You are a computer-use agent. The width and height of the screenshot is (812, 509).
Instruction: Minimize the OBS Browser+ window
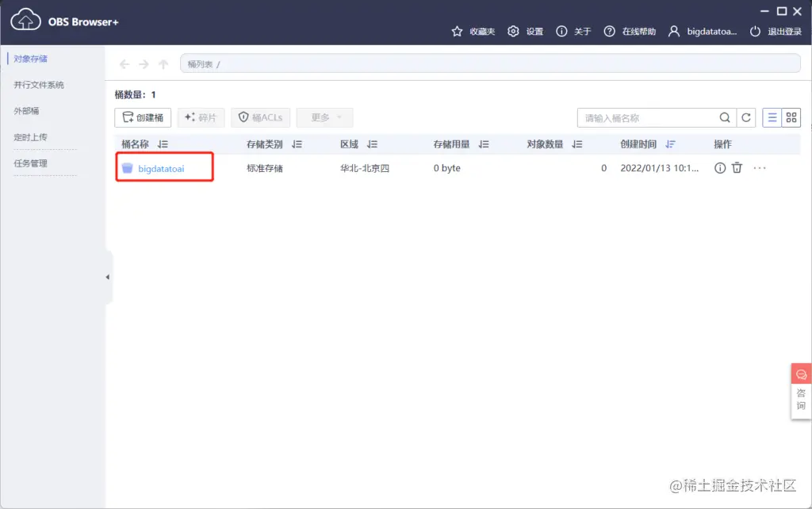click(x=764, y=11)
